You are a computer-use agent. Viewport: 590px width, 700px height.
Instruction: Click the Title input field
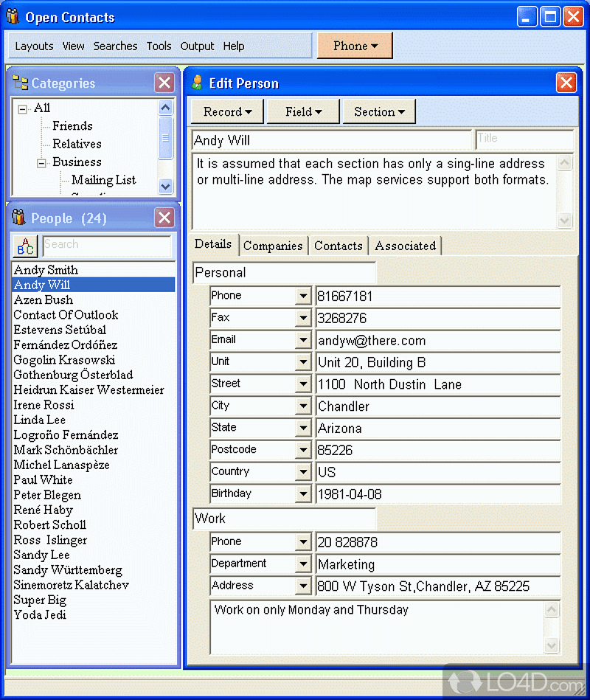click(524, 139)
